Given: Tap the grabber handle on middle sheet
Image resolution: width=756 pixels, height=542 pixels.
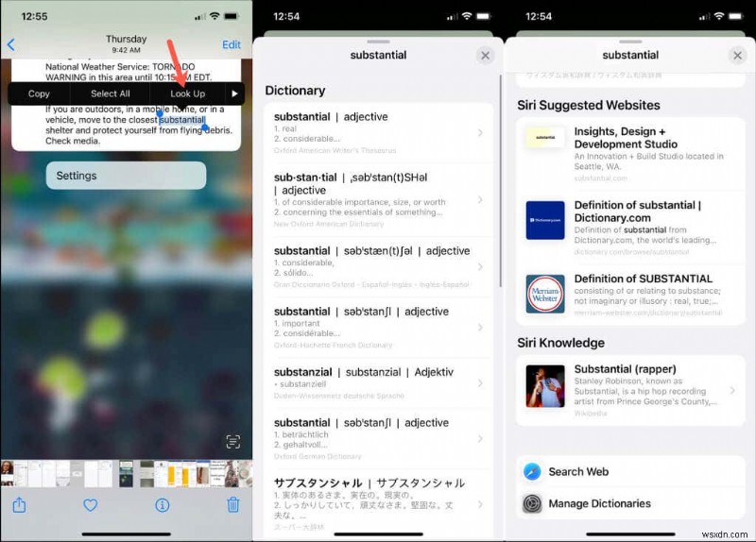Looking at the screenshot, I should click(x=379, y=42).
